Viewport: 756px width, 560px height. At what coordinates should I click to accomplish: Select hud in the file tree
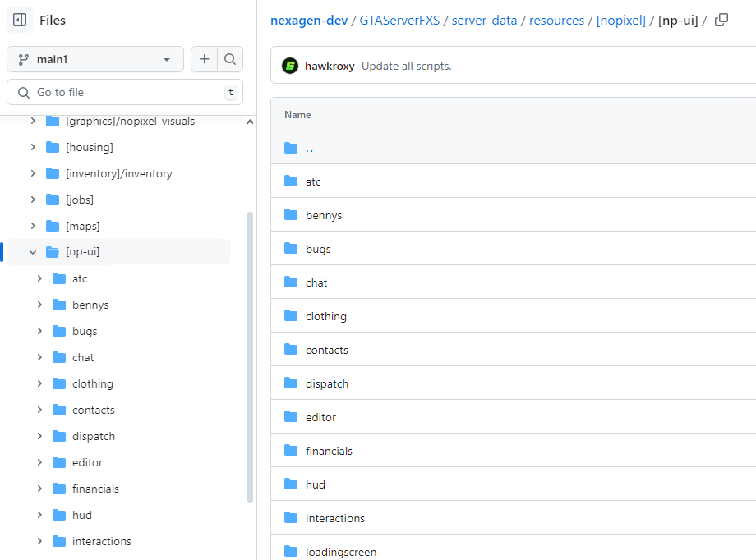[x=82, y=515]
